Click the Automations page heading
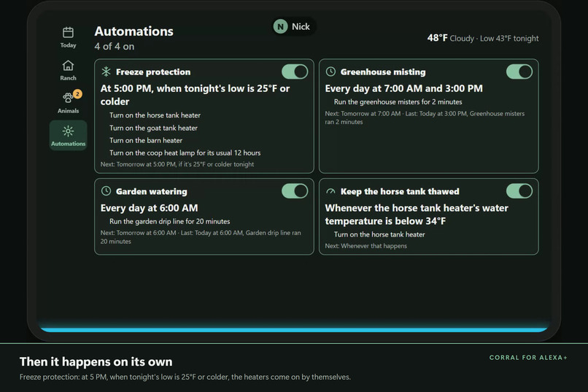The image size is (588, 392). click(134, 31)
